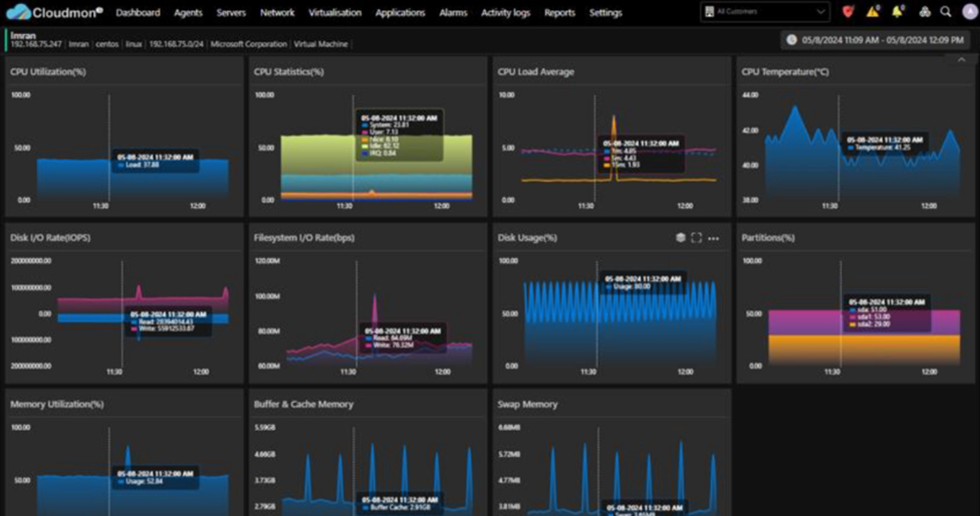
Task: Click the IP address 192.168.75.247
Action: (x=36, y=44)
